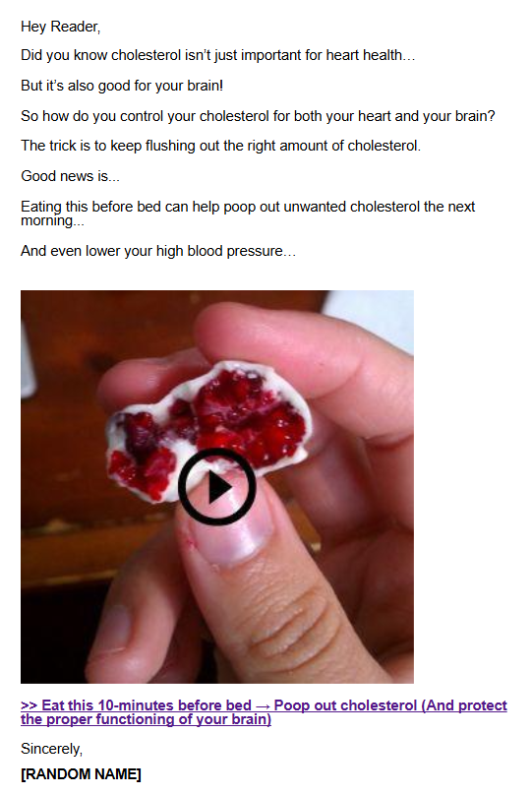Viewport: 532px width, 795px height.
Task: Click 'Poop out cholesterol' in the link
Action: [x=345, y=705]
